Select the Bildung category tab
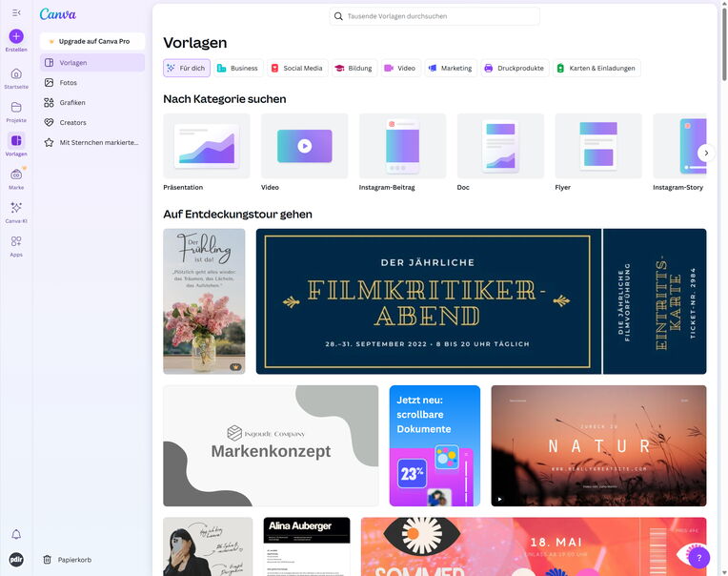 pos(354,69)
